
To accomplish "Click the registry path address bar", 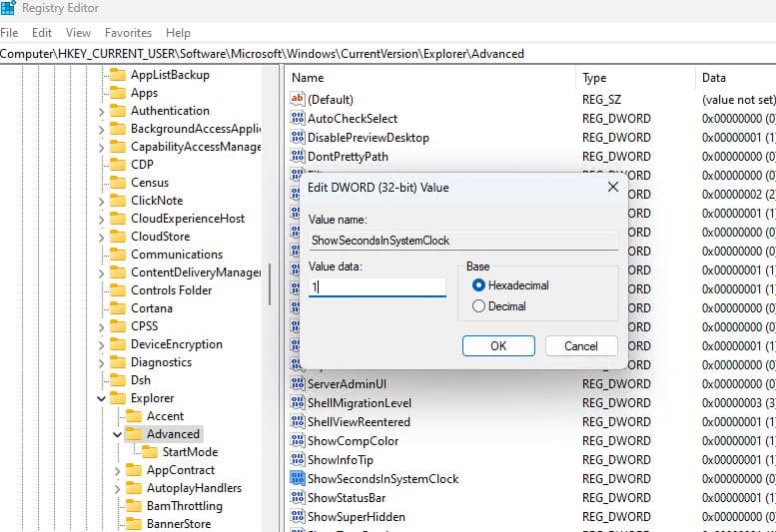I will click(388, 53).
